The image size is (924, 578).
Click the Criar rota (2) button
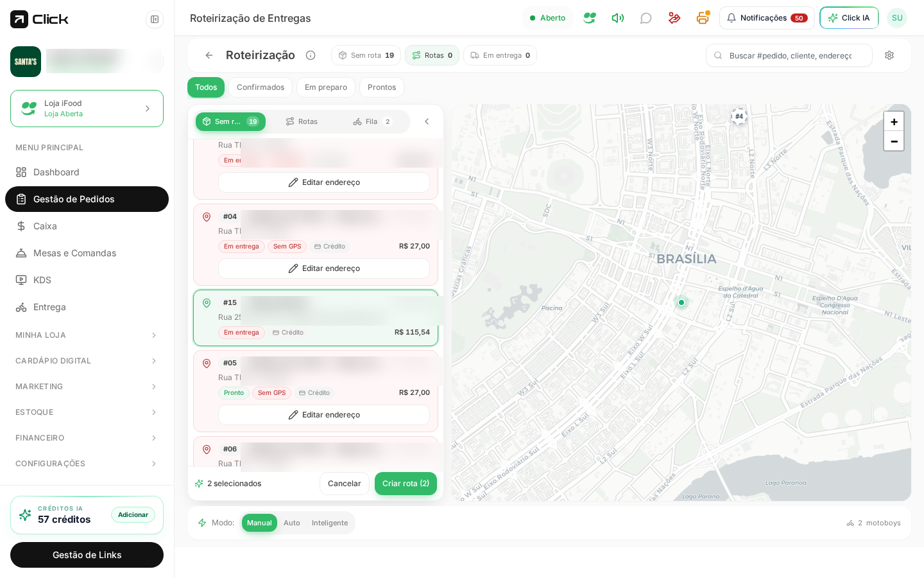pos(406,484)
